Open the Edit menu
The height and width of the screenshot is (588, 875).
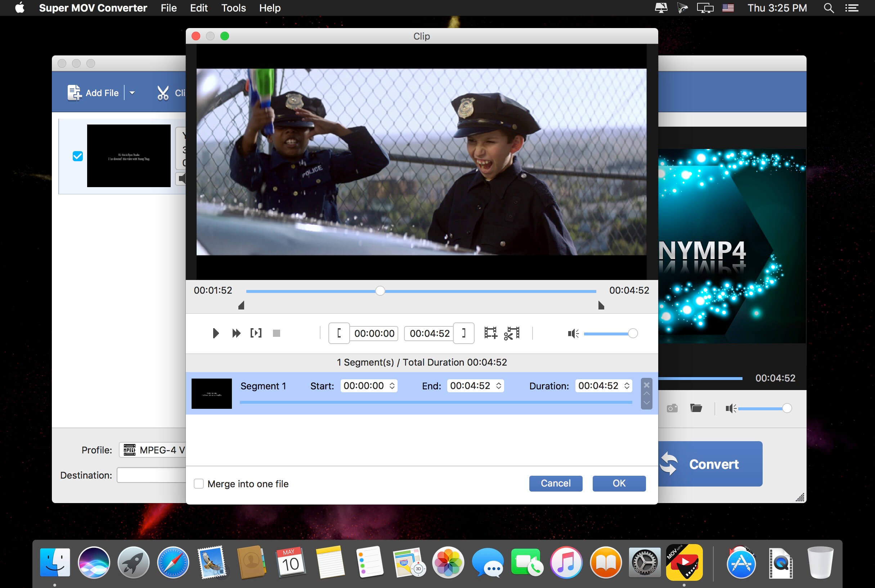pyautogui.click(x=198, y=8)
